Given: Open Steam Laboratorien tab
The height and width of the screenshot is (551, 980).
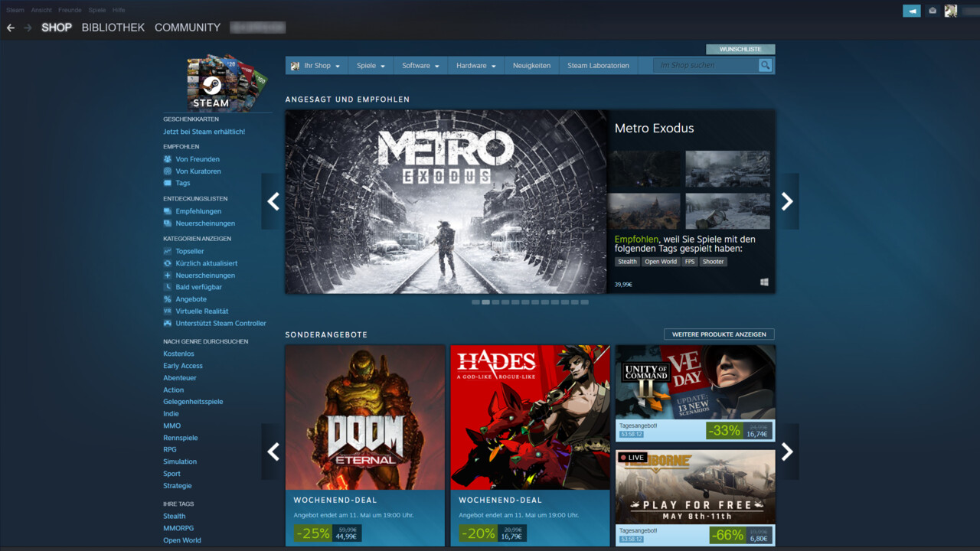Looking at the screenshot, I should tap(598, 66).
